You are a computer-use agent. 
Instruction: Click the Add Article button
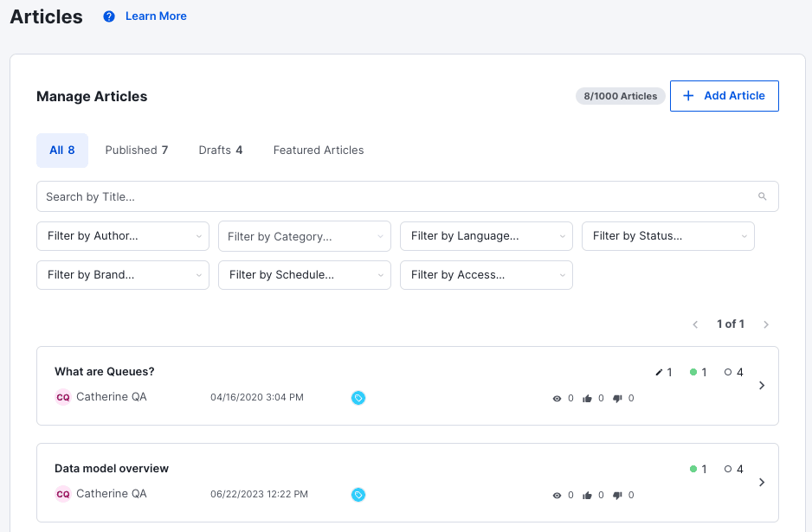(724, 96)
